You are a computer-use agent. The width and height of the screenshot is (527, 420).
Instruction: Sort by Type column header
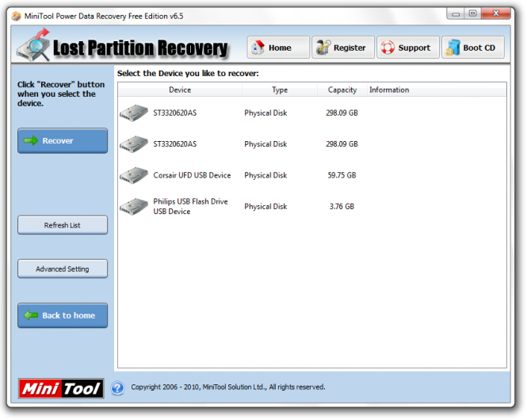280,90
